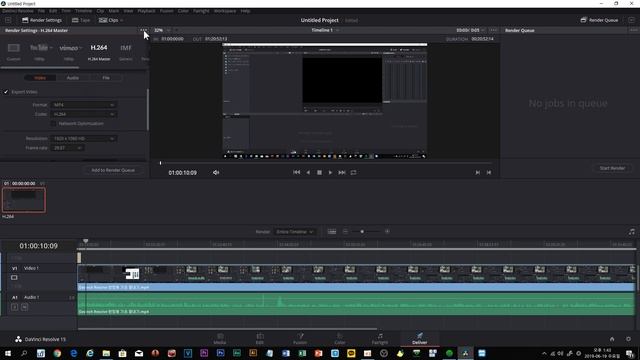Toggle the A1 track destination button
Screen dimensions: 640x360
tap(14, 297)
